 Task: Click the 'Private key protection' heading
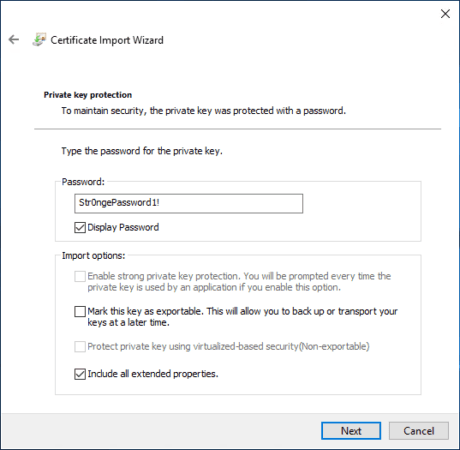pyautogui.click(x=88, y=95)
